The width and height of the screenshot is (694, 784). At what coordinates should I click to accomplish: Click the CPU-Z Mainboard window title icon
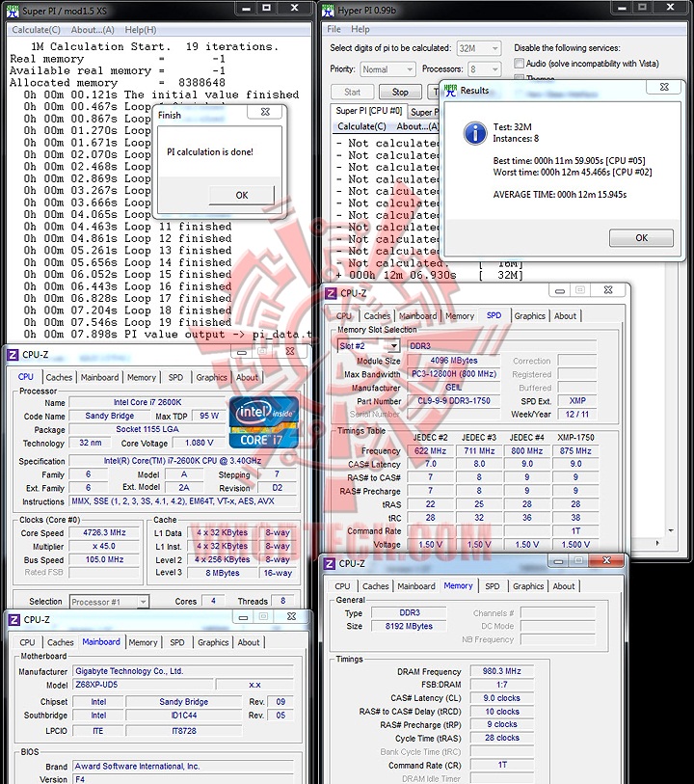[14, 619]
